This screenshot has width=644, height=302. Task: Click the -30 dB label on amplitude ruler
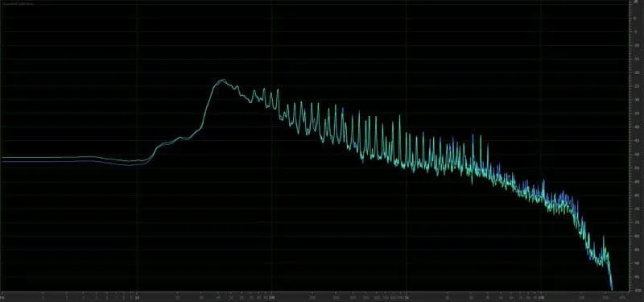pyautogui.click(x=637, y=100)
